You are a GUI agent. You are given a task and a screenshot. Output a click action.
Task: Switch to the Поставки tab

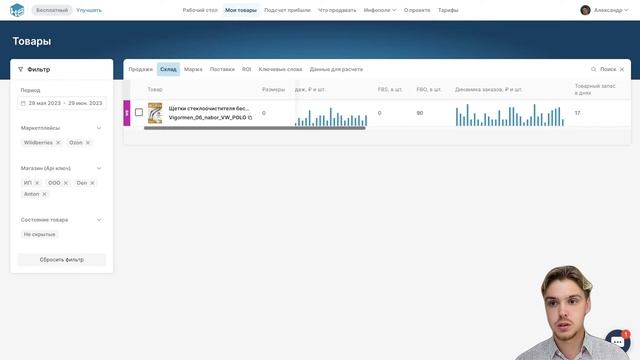(x=222, y=69)
